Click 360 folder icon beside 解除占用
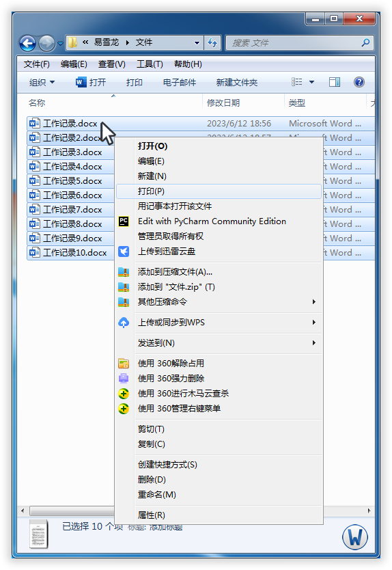The width and height of the screenshot is (392, 570). coord(124,364)
